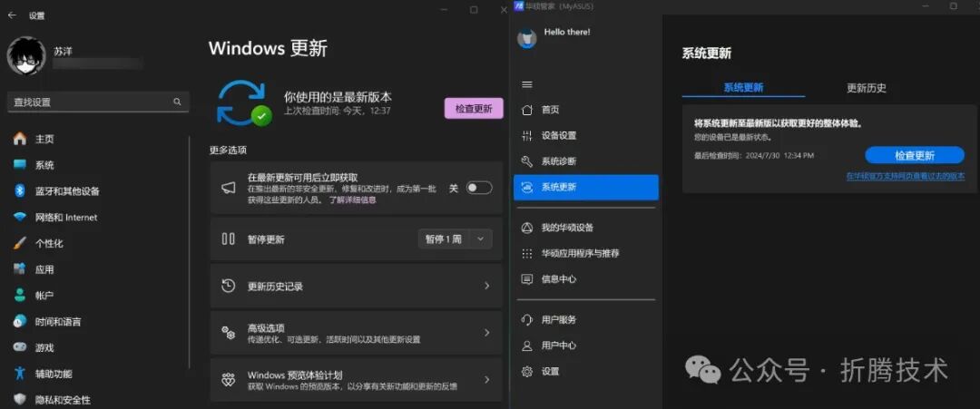This screenshot has width=980, height=409.
Task: Click the 查找设置 search field
Action: coord(98,102)
